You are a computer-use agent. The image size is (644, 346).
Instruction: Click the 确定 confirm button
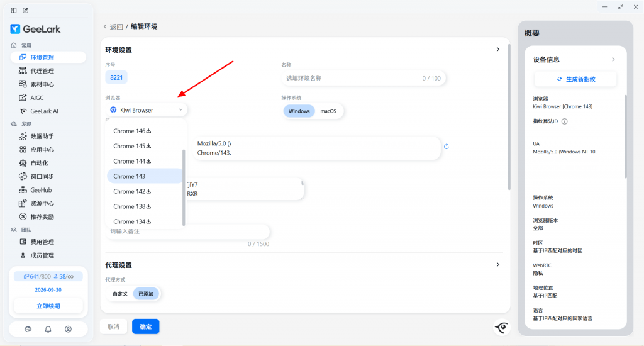145,326
